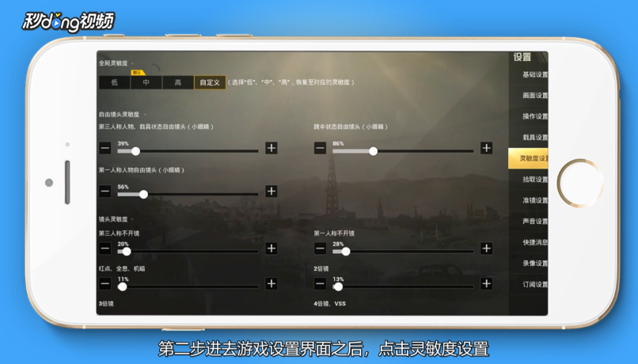Screen dimensions: 638x364
Task: Click the 自由镜头灵敏度 section label
Action: click(119, 115)
